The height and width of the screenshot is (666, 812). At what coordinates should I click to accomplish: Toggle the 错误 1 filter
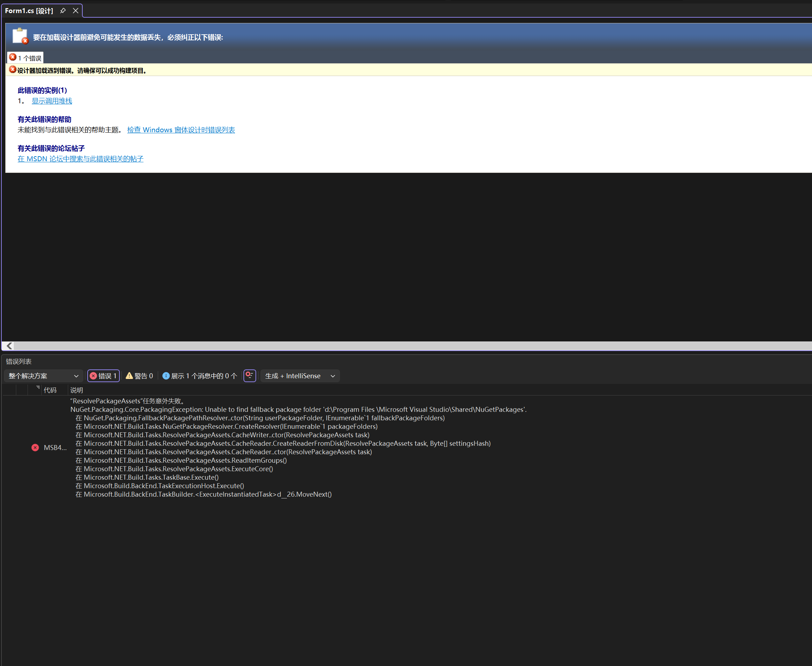(104, 376)
